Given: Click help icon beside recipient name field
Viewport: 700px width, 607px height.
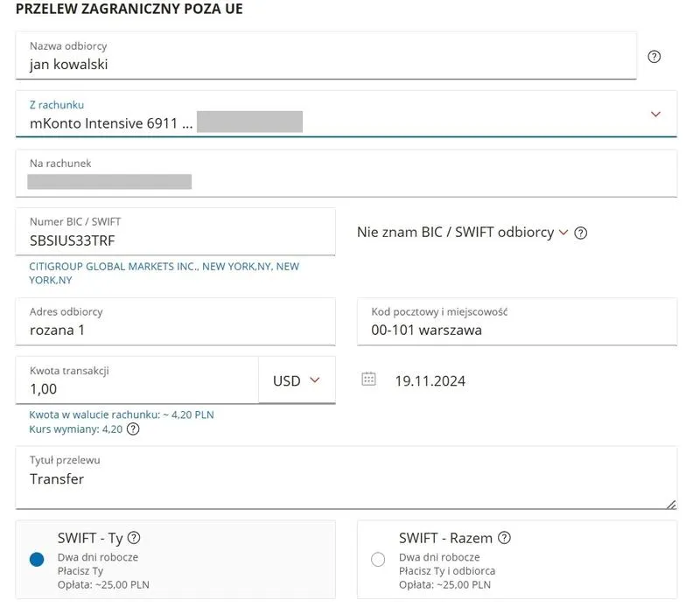Looking at the screenshot, I should click(x=654, y=57).
